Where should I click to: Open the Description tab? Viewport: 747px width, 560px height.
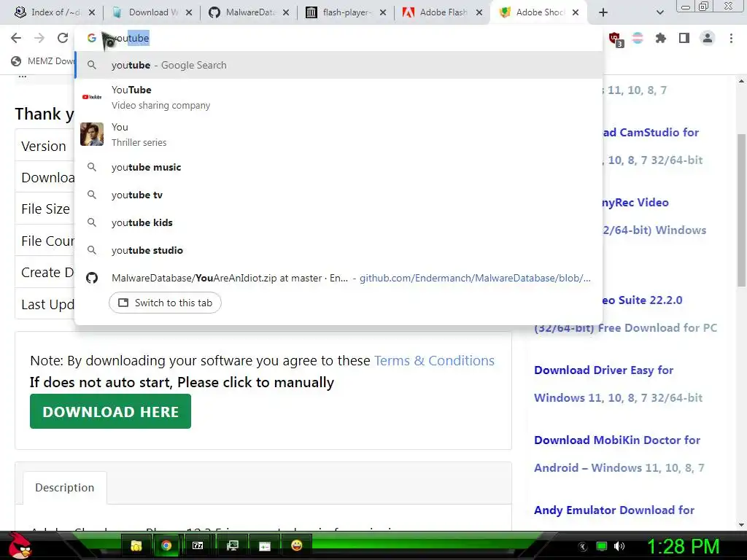pos(65,488)
